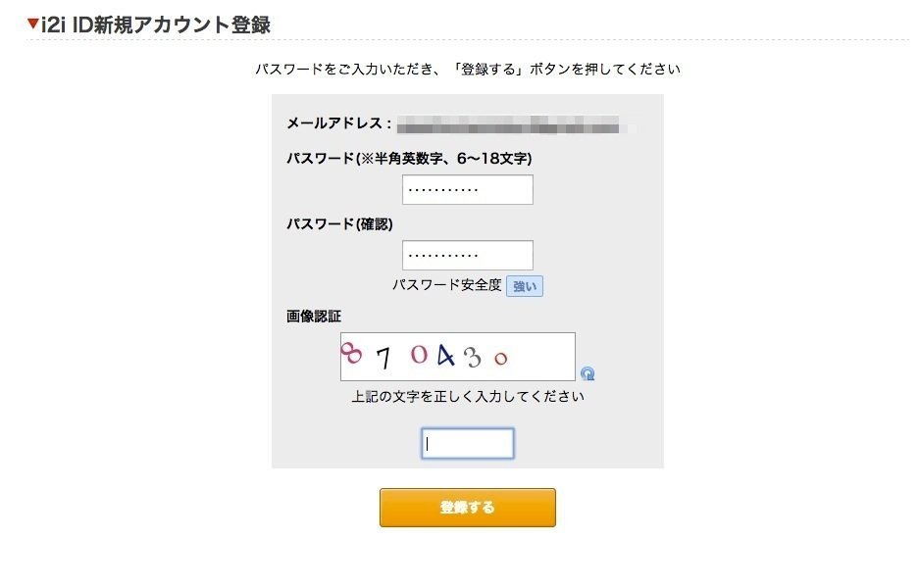Viewport: 919px width, 588px height.
Task: Click the メールアドレス label
Action: coord(339,124)
